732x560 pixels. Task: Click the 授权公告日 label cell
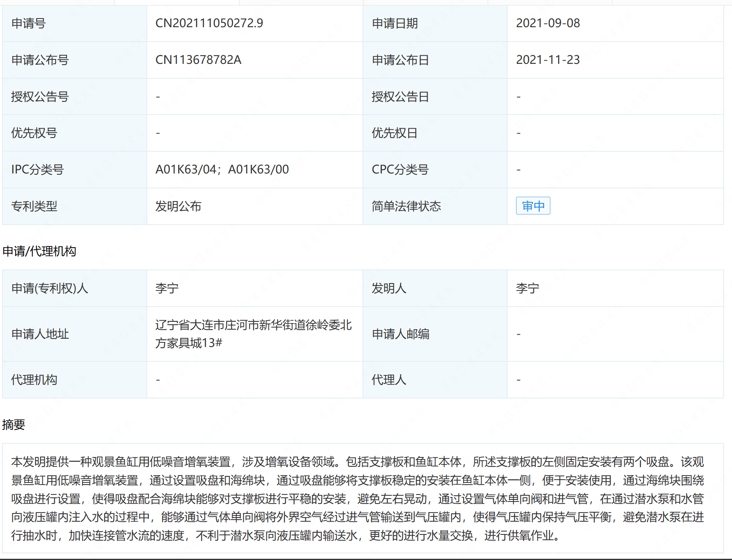435,97
